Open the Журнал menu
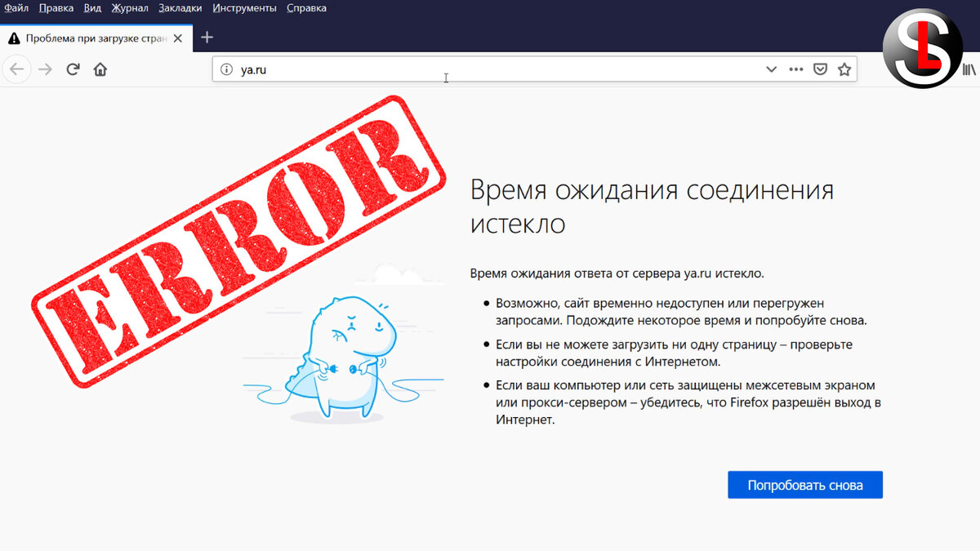This screenshot has height=551, width=980. click(130, 8)
